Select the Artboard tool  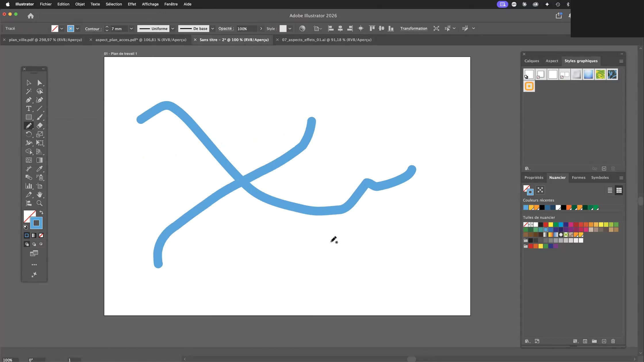[x=40, y=186]
